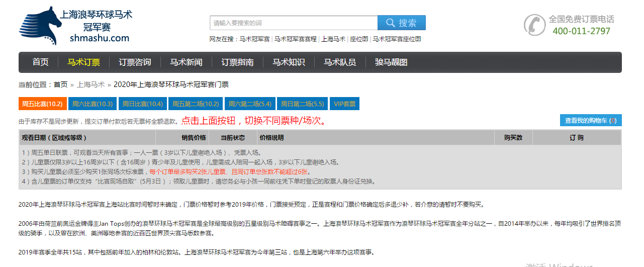Click 首页 in the breadcrumb trail

(x=60, y=84)
